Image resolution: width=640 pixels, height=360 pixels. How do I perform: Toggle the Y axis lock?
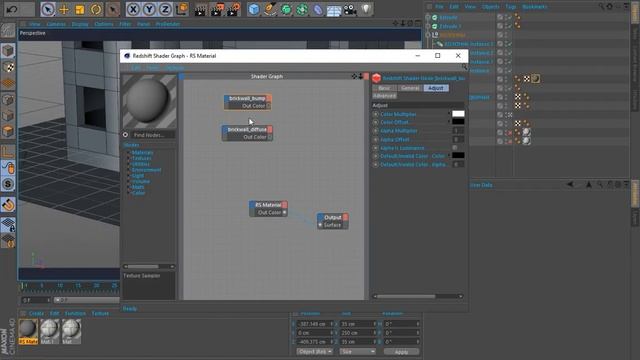tap(149, 9)
